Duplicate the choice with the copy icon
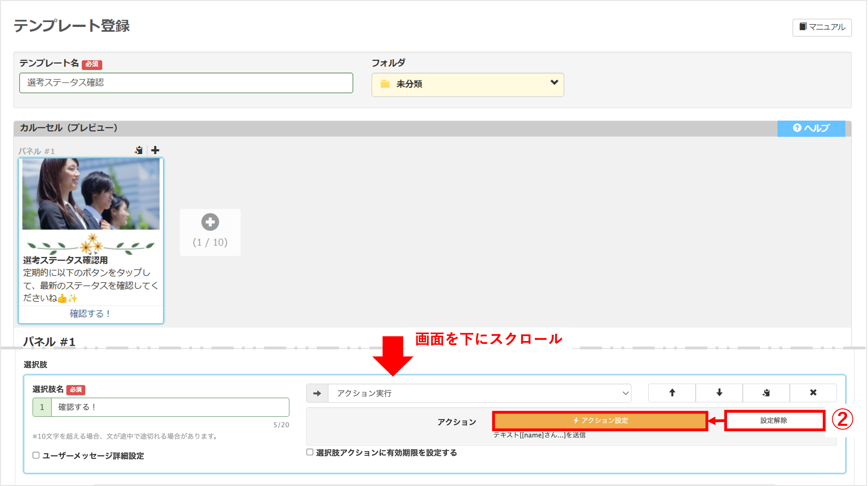Viewport: 868px width, 486px height. point(766,393)
